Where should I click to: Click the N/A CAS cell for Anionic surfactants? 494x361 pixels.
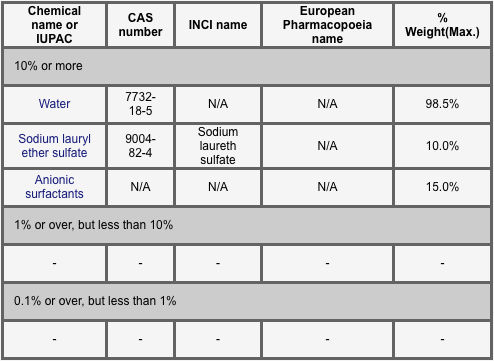(140, 187)
